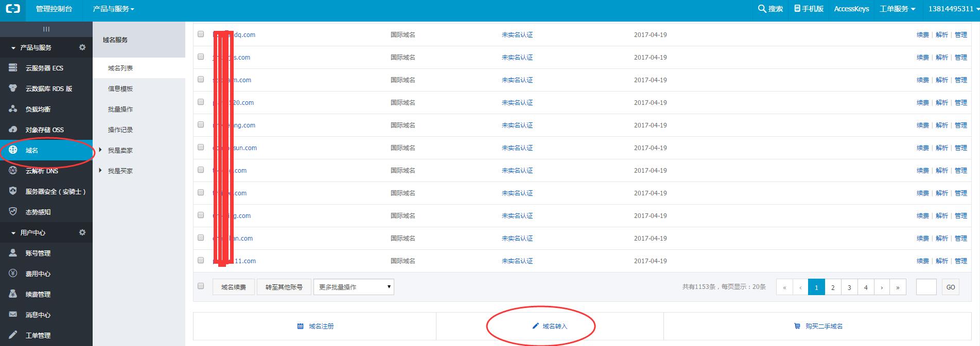This screenshot has width=980, height=346.
Task: Tick checkbox for the 20.com row
Action: point(201,102)
